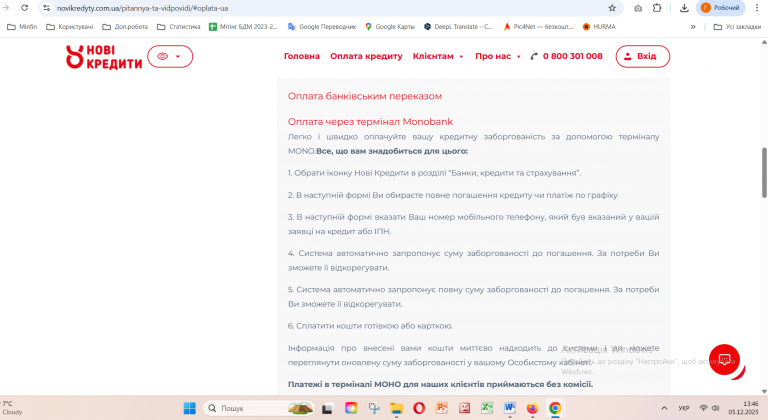Open Оплата кредиту menu item

coord(366,56)
